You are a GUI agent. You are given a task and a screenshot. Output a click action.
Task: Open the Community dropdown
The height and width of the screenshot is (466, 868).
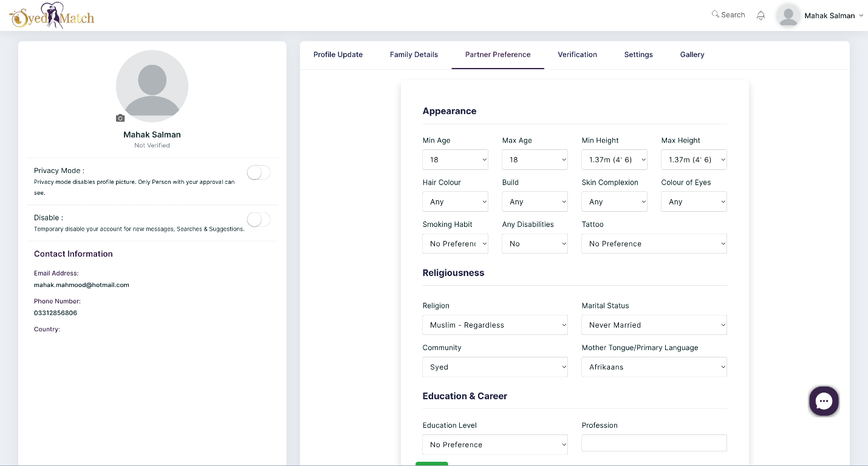495,366
